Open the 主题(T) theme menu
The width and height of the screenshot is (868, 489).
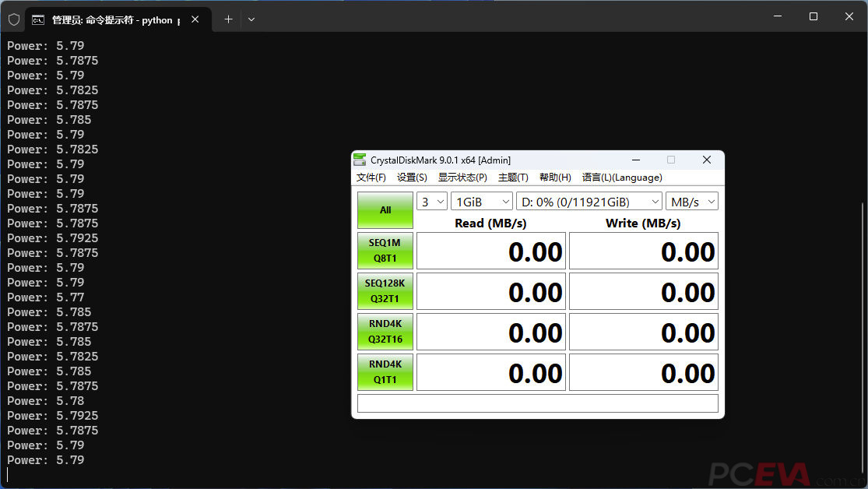pyautogui.click(x=513, y=178)
